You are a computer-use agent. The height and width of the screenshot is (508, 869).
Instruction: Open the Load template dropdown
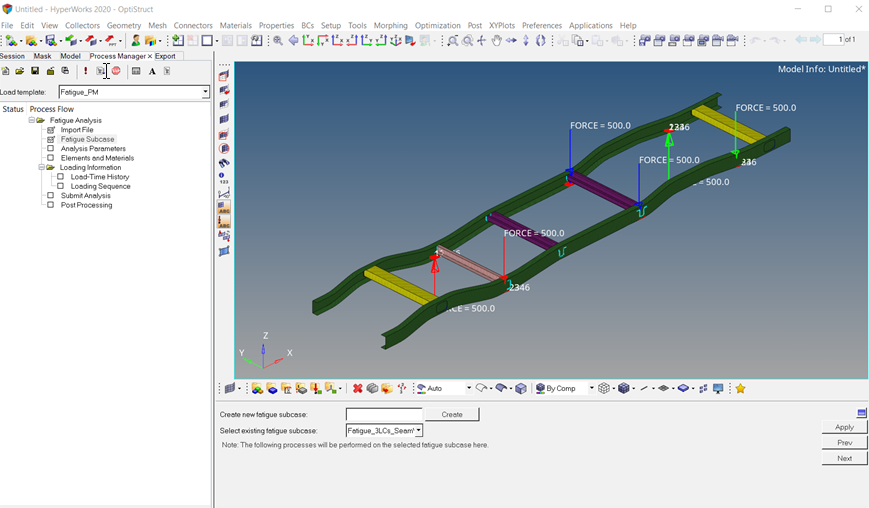[x=205, y=92]
